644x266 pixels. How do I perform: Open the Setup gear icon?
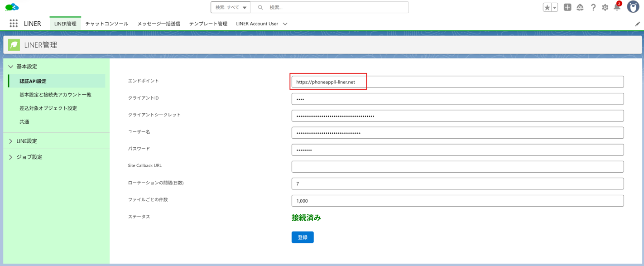605,7
